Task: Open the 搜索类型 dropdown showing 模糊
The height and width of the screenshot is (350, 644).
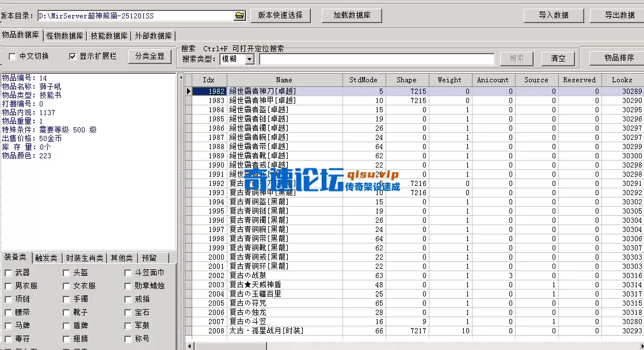Action: click(249, 58)
